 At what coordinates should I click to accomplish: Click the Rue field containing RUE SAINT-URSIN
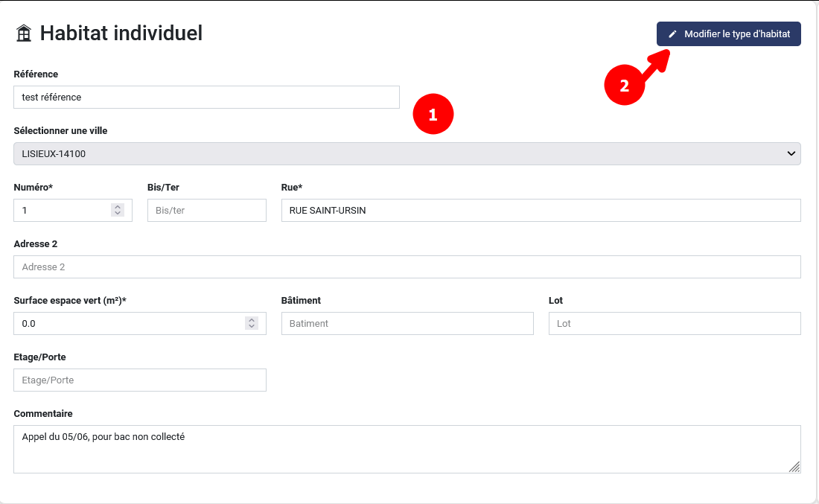(541, 211)
